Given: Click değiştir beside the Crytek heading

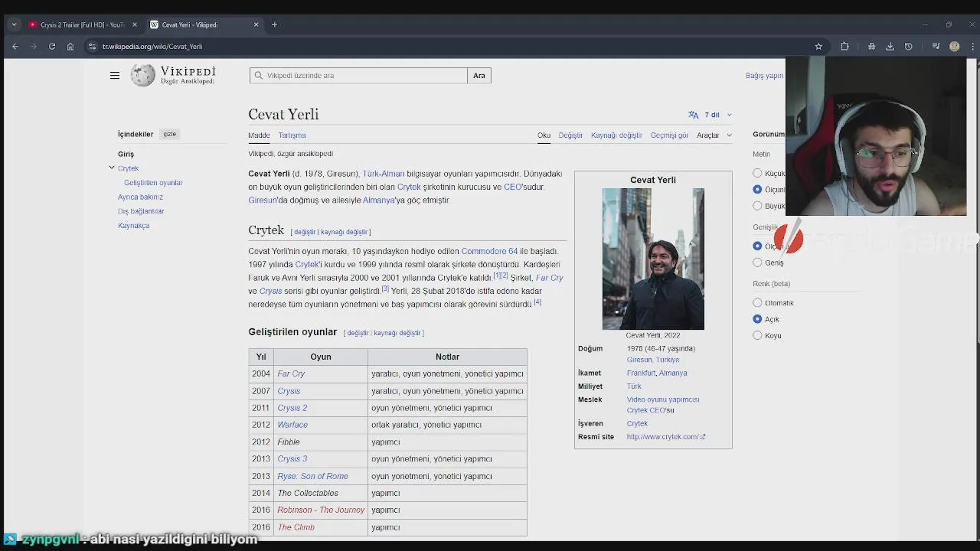Looking at the screenshot, I should 305,232.
